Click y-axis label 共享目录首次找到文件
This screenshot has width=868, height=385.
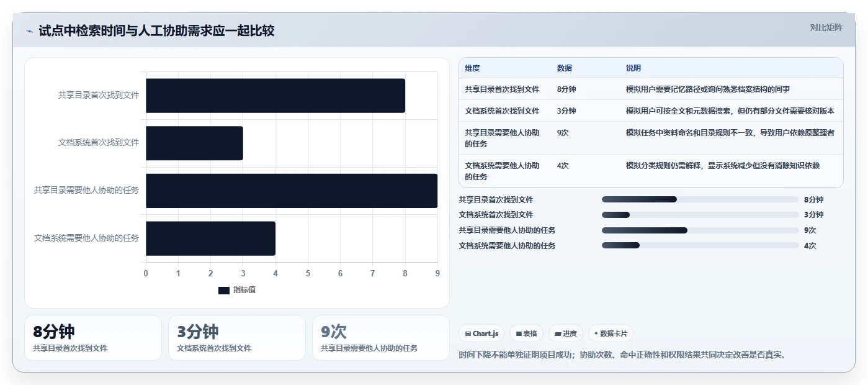click(99, 96)
